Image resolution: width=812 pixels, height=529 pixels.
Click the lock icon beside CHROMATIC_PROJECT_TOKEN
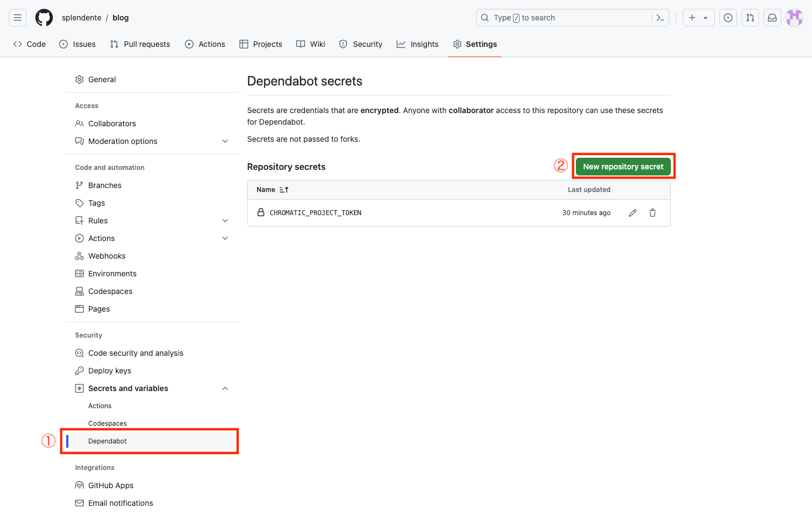(x=261, y=212)
